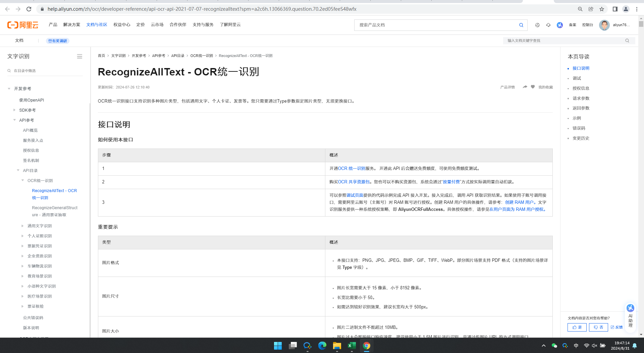Image resolution: width=644 pixels, height=353 pixels.
Task: Open the blue AI assistant icon in header
Action: (560, 25)
